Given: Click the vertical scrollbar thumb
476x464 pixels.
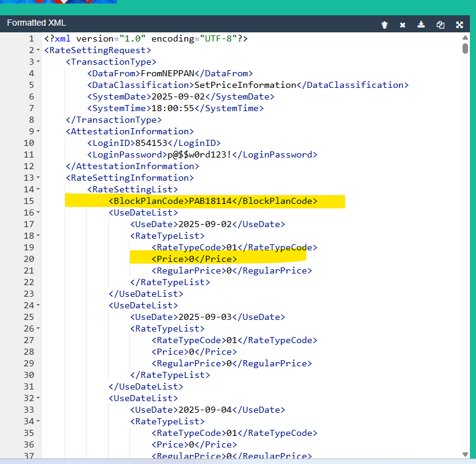Looking at the screenshot, I should coord(466,48).
